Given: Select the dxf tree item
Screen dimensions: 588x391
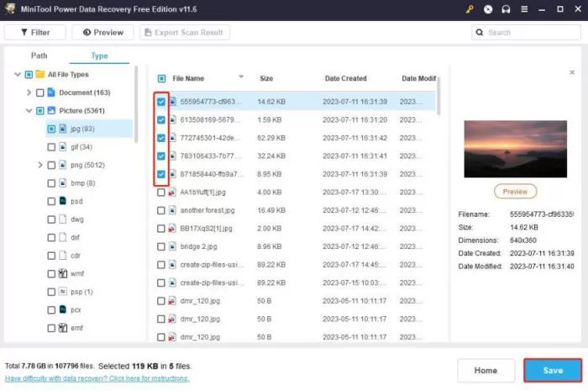Looking at the screenshot, I should point(75,237).
